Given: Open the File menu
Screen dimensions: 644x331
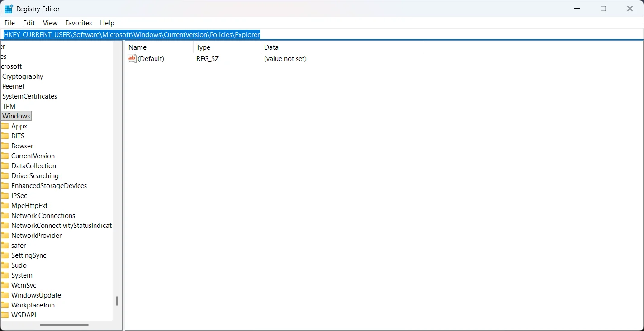Looking at the screenshot, I should (x=9, y=23).
